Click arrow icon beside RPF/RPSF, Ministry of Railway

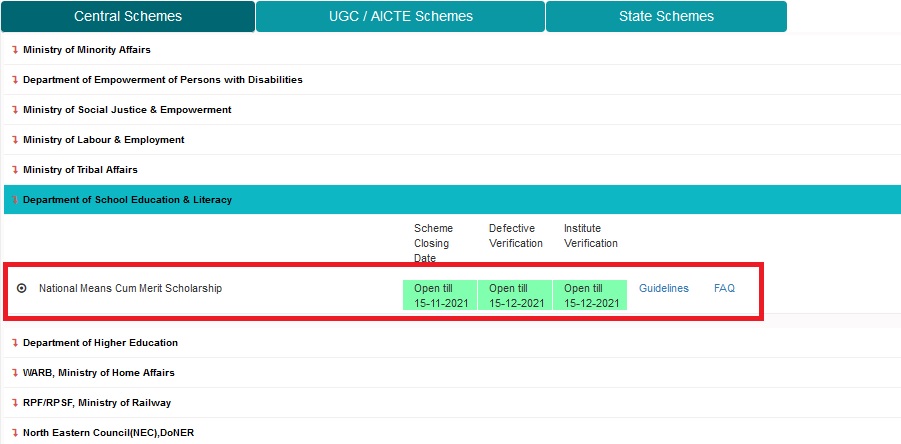(x=16, y=403)
